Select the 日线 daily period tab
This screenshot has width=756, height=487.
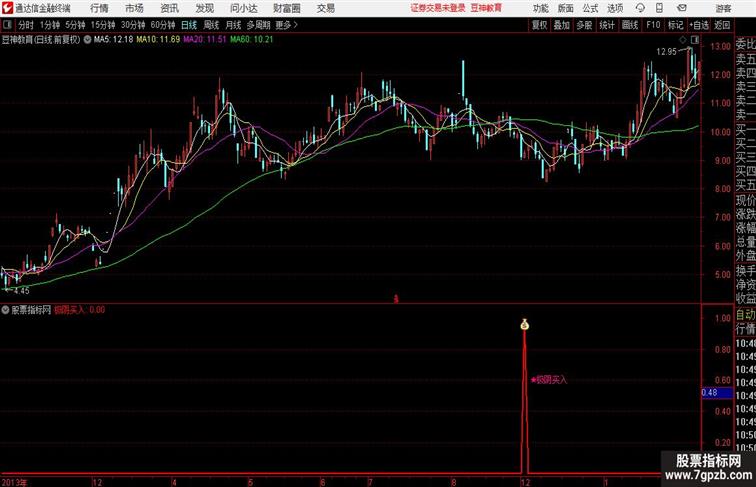(x=189, y=25)
